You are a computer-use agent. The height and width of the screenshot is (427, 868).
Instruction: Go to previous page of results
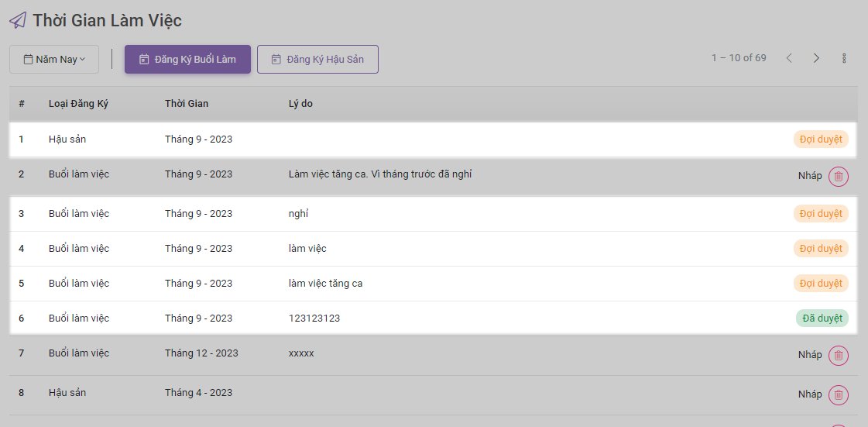789,59
